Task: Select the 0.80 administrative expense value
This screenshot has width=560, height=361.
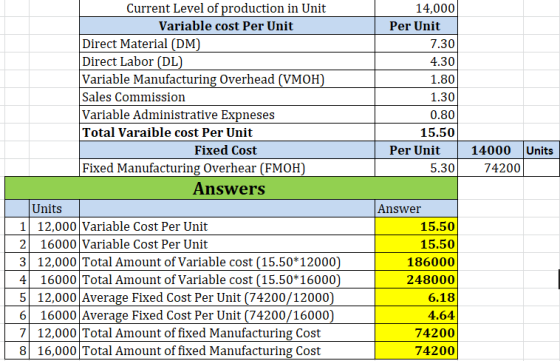Action: pos(416,115)
